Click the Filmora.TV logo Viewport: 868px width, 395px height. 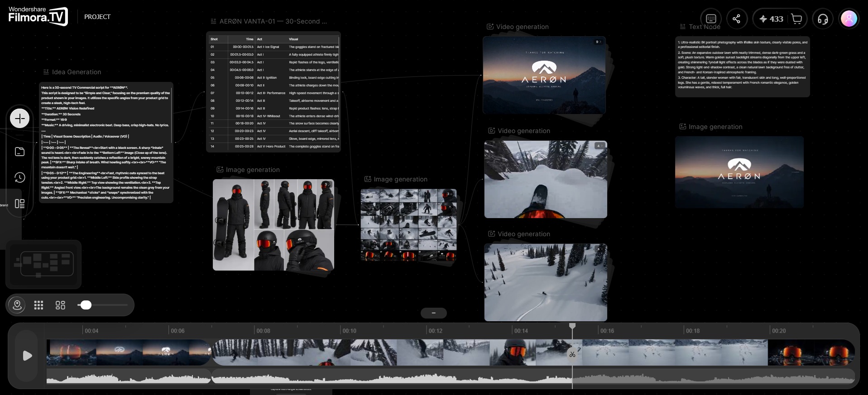(38, 16)
